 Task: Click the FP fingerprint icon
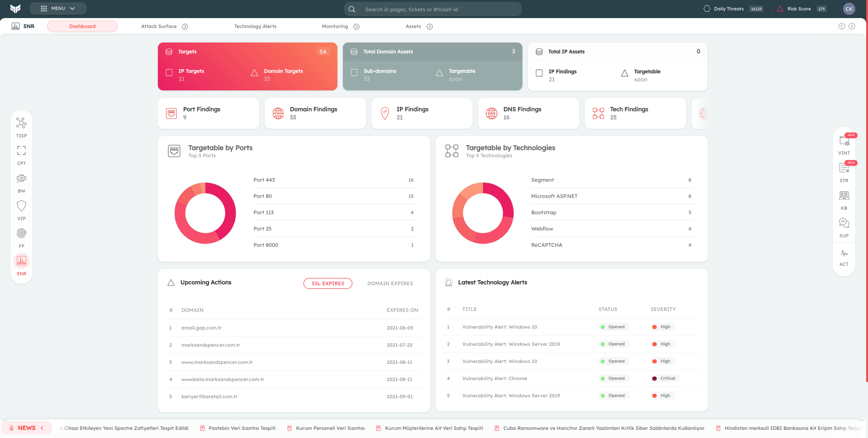tap(21, 234)
